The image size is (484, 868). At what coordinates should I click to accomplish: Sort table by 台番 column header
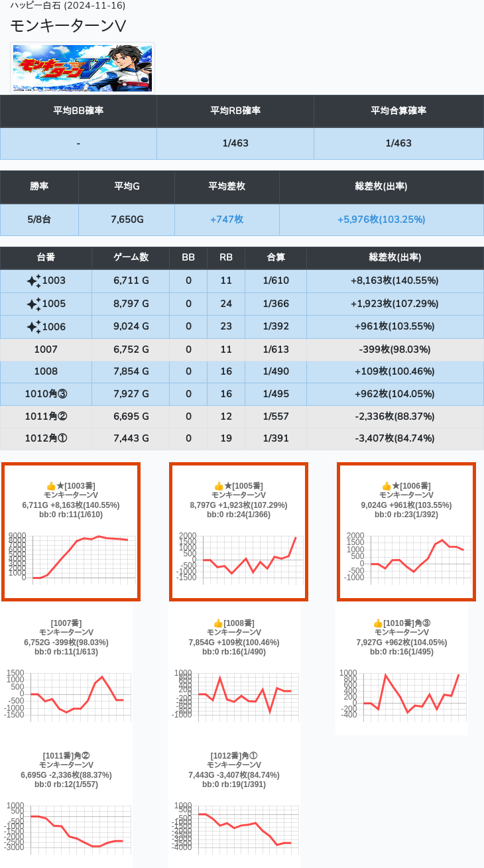46,257
